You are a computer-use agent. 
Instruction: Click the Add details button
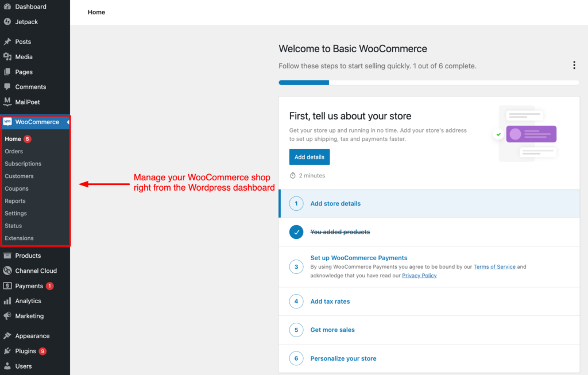pyautogui.click(x=310, y=157)
